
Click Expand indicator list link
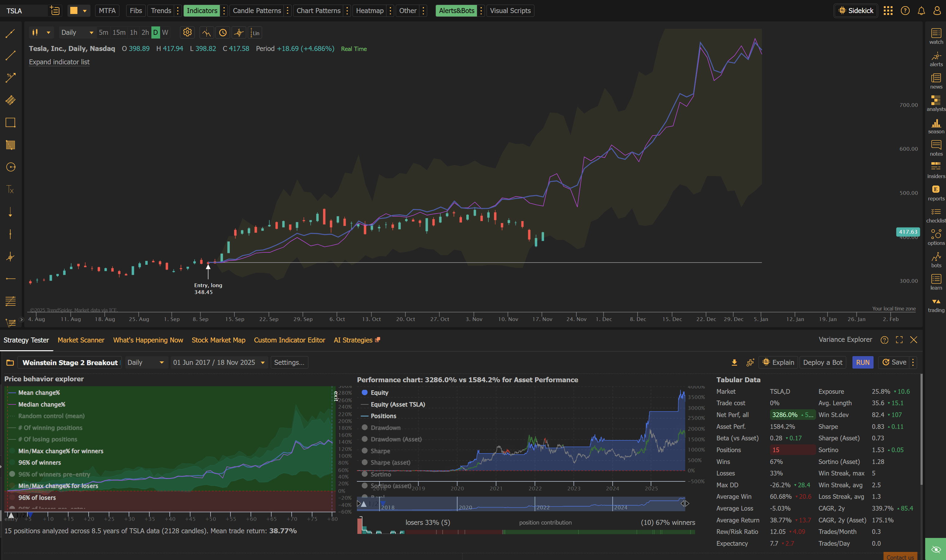pos(59,62)
